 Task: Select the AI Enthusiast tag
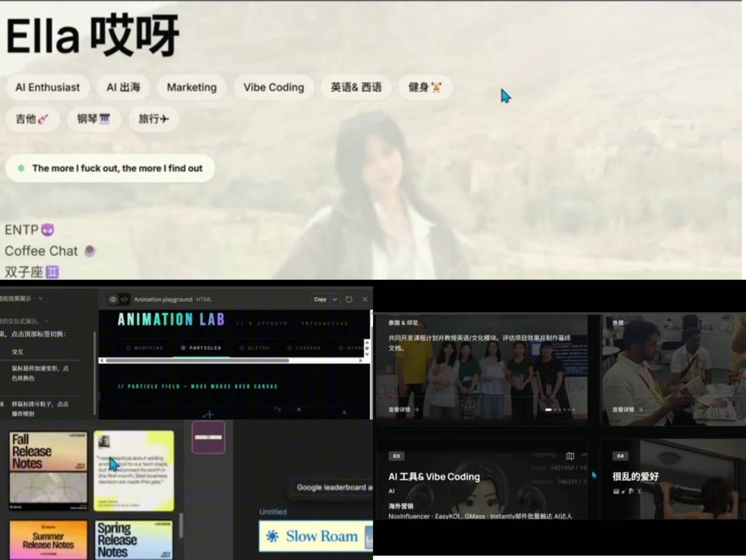tap(48, 87)
